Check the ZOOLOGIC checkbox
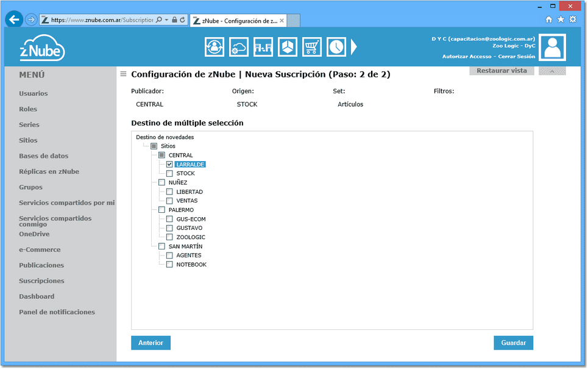The width and height of the screenshot is (588, 369). pyautogui.click(x=169, y=237)
